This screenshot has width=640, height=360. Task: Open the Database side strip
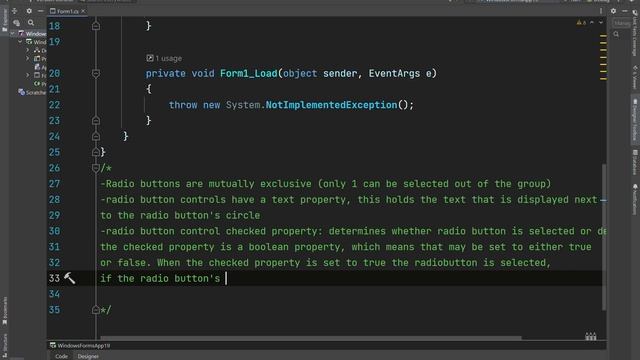[x=635, y=162]
